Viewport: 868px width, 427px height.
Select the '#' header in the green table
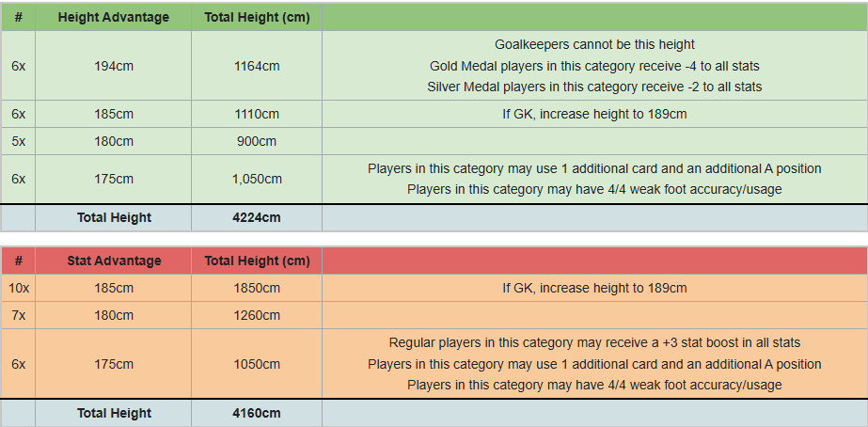[18, 17]
